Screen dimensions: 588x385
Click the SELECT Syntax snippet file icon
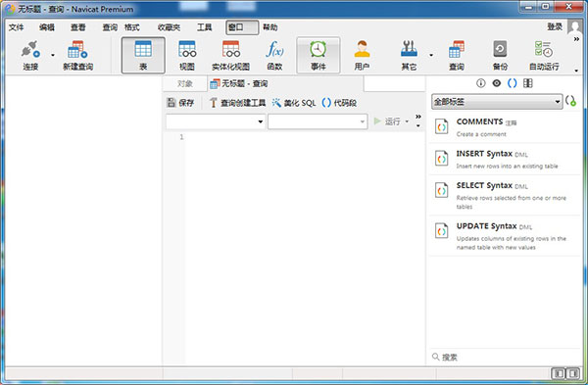click(x=441, y=190)
